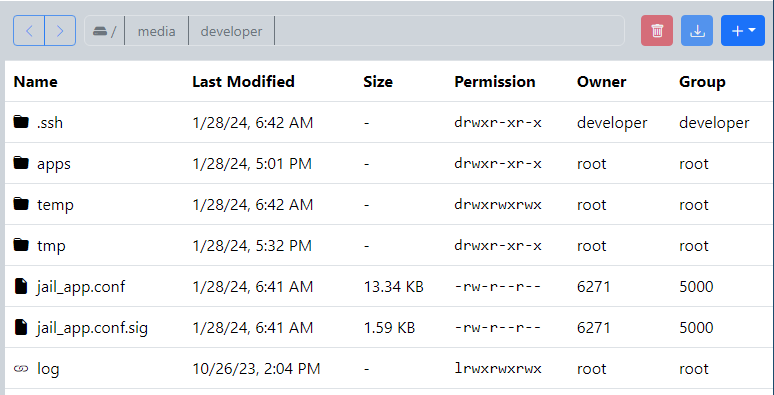Click the temp folder icon
774x395 pixels.
coord(21,203)
